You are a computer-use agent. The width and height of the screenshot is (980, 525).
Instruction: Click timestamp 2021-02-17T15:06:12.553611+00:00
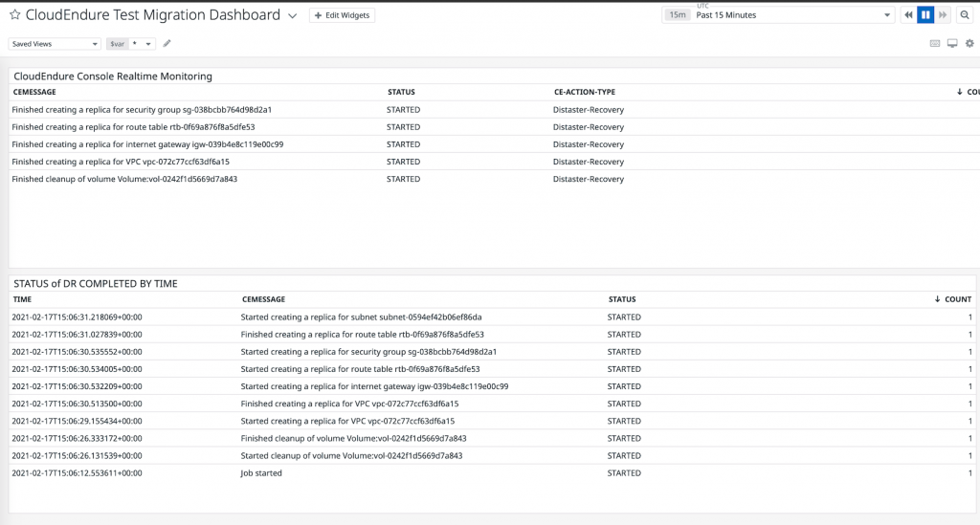77,473
